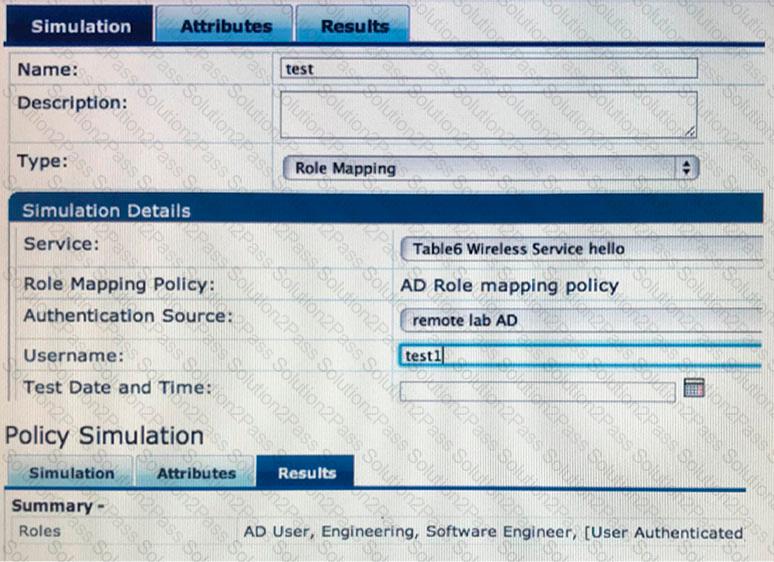
Task: Open the calendar picker for Test Date
Action: click(694, 388)
